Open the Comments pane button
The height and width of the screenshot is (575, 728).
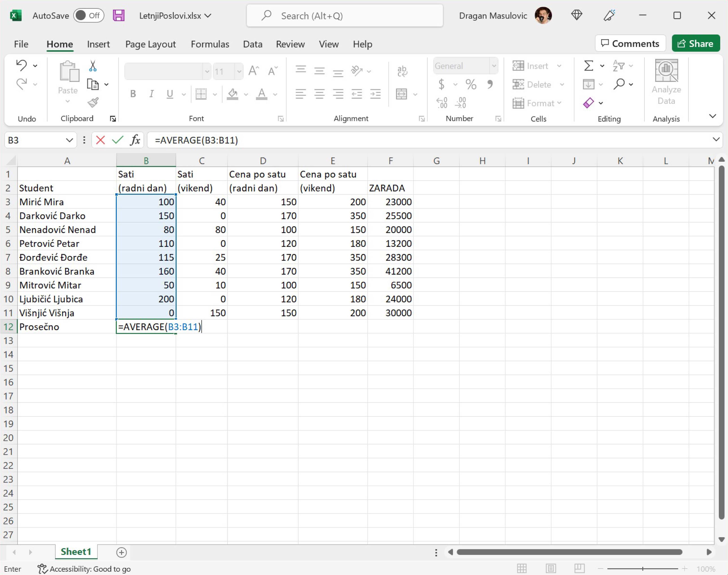pos(630,43)
